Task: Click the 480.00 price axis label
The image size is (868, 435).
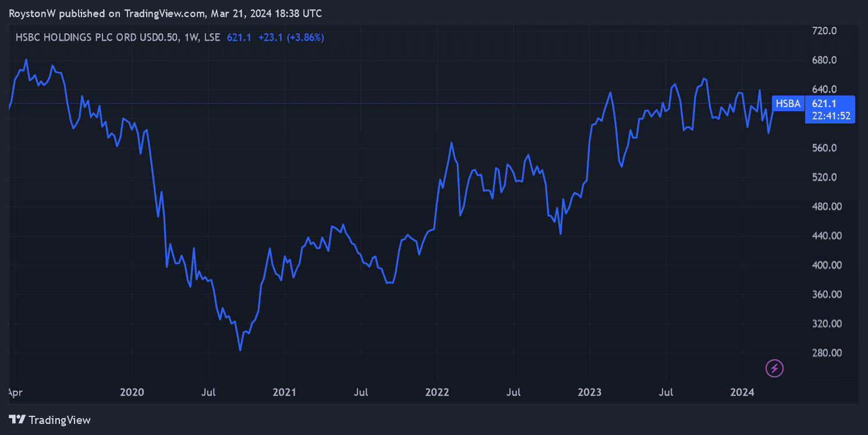Action: 826,207
